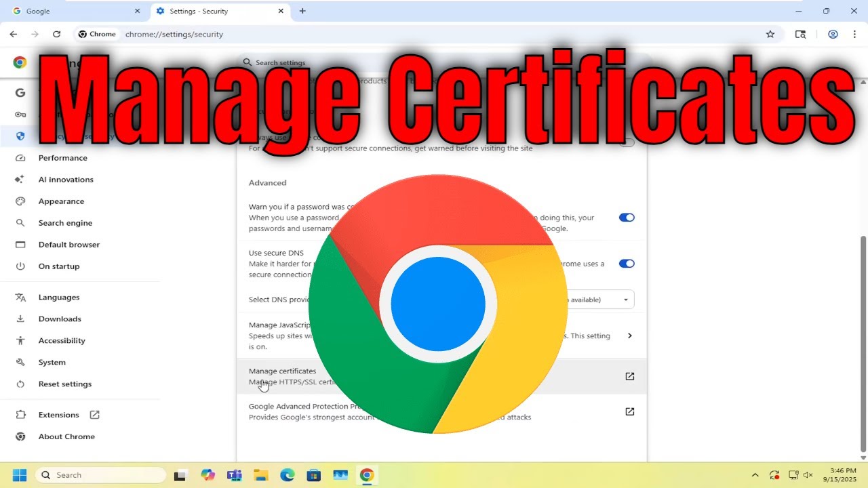Open About Chrome page
This screenshot has height=488, width=868.
pyautogui.click(x=66, y=436)
